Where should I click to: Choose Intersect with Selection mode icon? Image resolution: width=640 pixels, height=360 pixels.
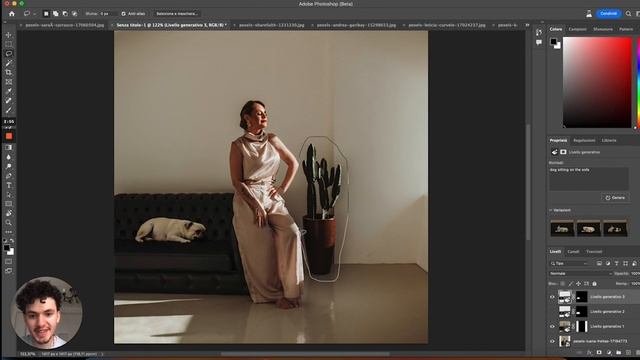coord(74,13)
